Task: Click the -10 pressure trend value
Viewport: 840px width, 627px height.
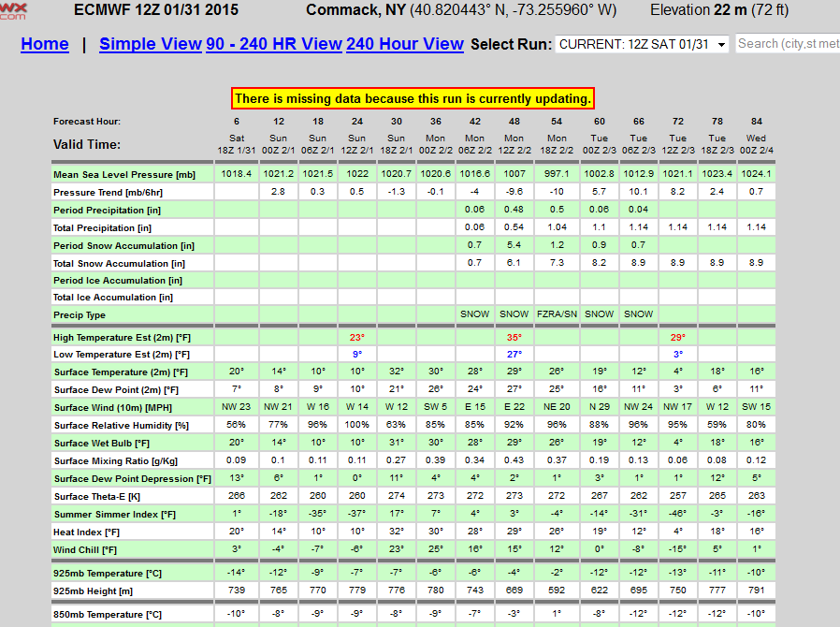Action: pos(557,191)
